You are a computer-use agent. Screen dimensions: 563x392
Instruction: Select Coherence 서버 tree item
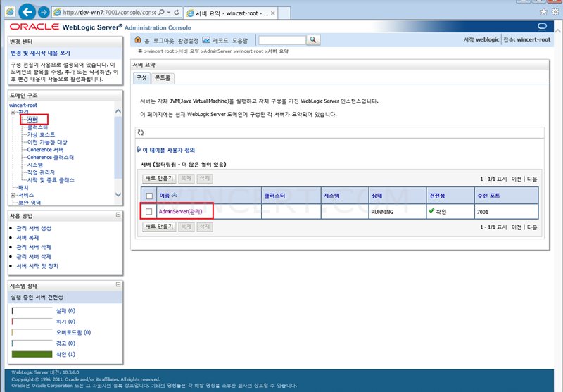(45, 150)
